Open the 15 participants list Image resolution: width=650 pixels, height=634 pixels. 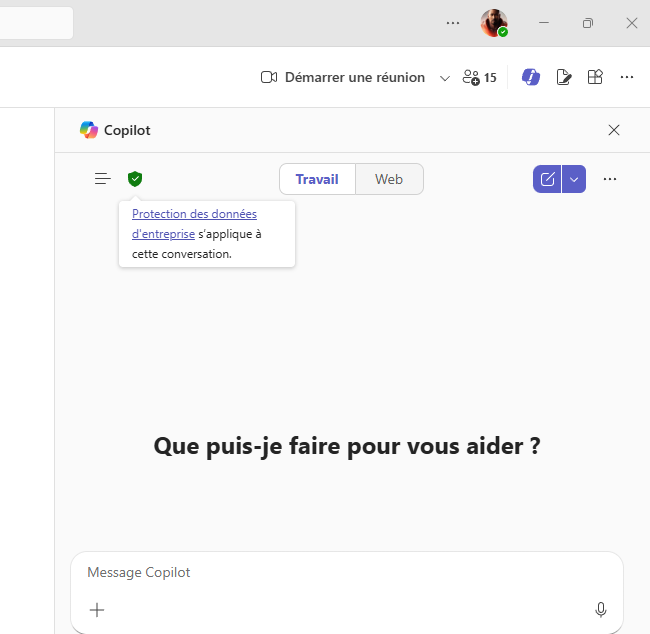click(479, 77)
